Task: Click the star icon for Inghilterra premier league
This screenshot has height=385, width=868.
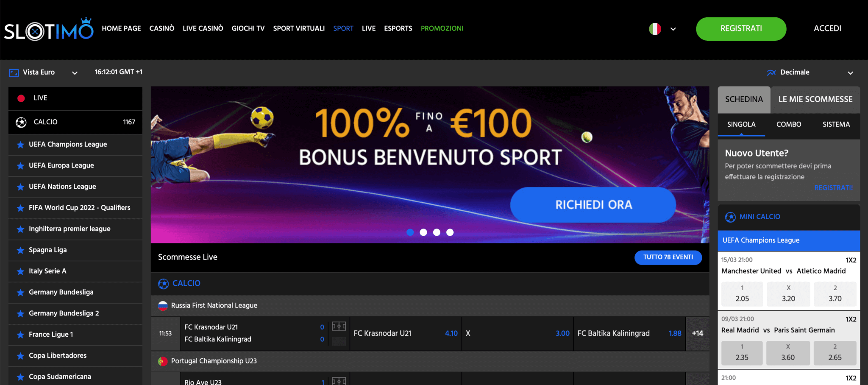Action: point(20,229)
